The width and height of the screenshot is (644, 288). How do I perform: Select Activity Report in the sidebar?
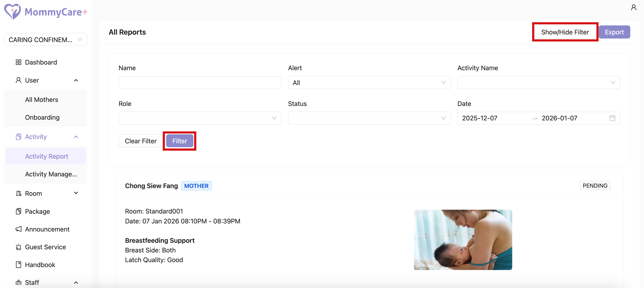point(47,156)
